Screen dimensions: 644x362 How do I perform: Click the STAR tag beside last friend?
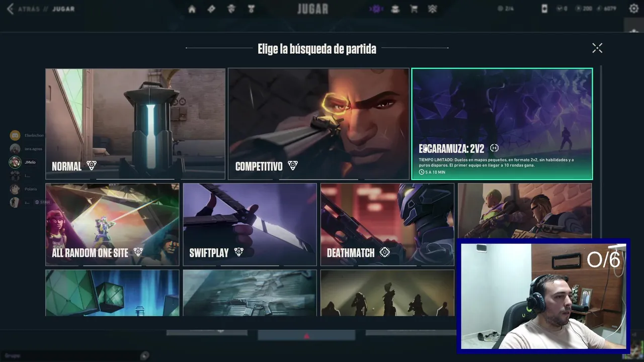pyautogui.click(x=42, y=202)
